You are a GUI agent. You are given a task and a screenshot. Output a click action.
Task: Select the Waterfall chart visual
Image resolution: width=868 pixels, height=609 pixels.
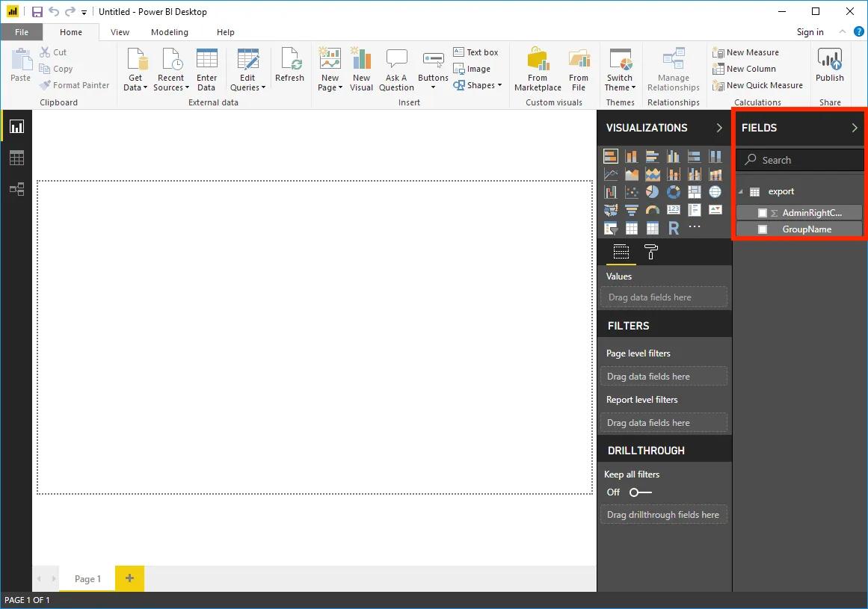[611, 192]
